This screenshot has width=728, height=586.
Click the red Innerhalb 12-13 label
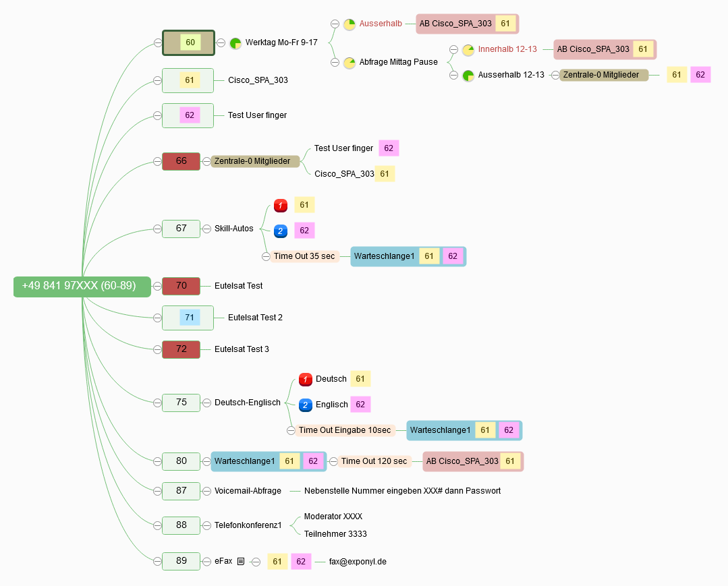[x=507, y=49]
